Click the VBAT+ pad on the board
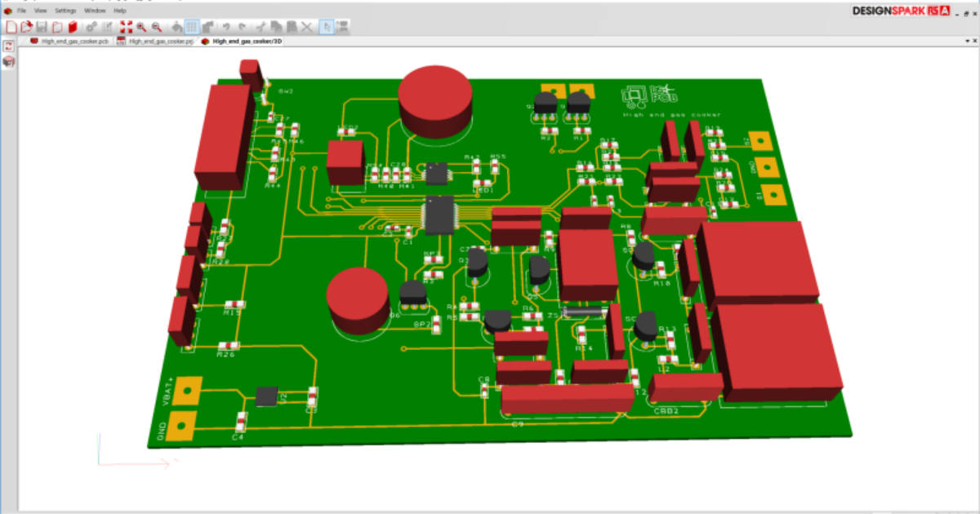This screenshot has height=514, width=980. (x=189, y=391)
